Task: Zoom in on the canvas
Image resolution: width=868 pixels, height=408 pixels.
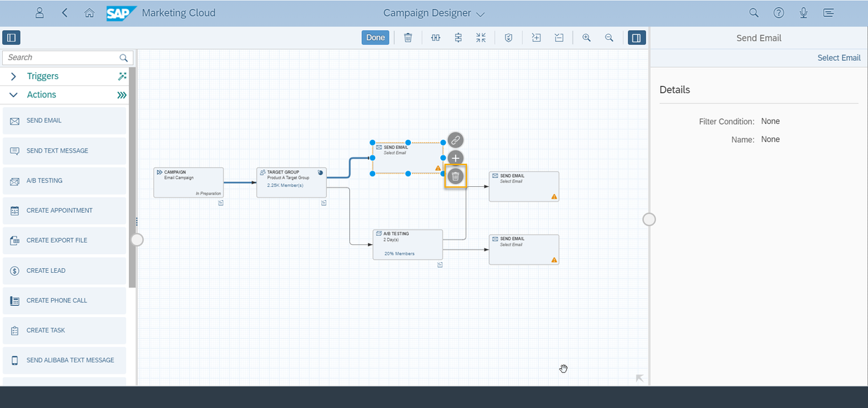Action: coord(587,38)
